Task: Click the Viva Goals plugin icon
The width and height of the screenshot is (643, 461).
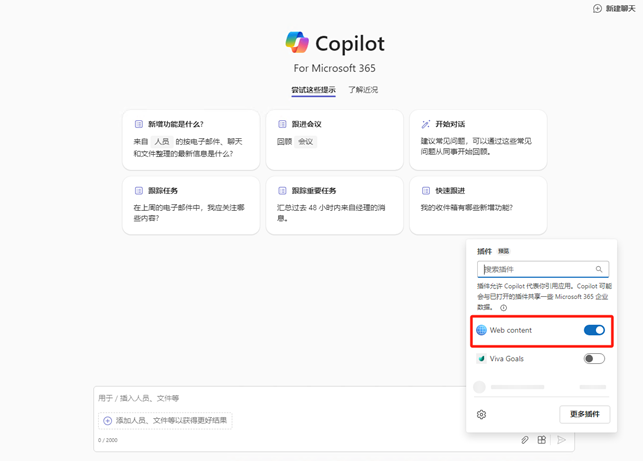Action: coord(481,359)
